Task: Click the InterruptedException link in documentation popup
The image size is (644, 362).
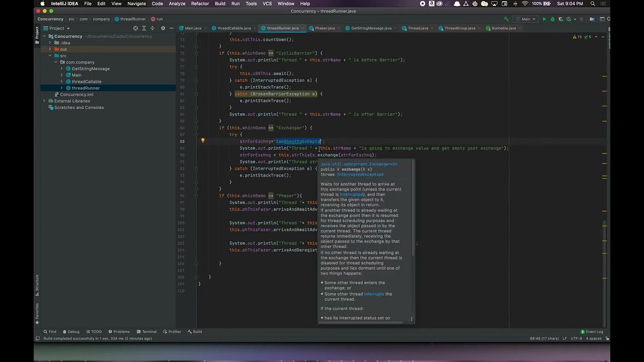Action: [x=360, y=174]
